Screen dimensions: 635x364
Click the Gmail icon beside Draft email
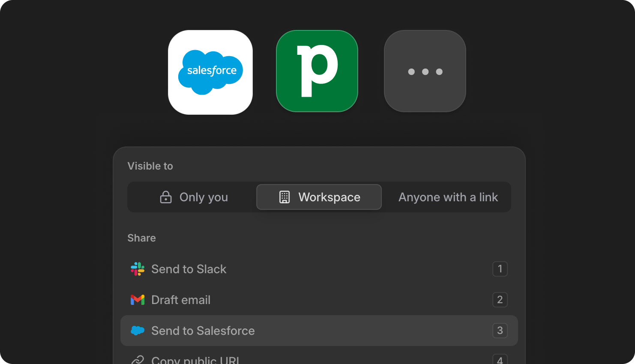pyautogui.click(x=137, y=300)
